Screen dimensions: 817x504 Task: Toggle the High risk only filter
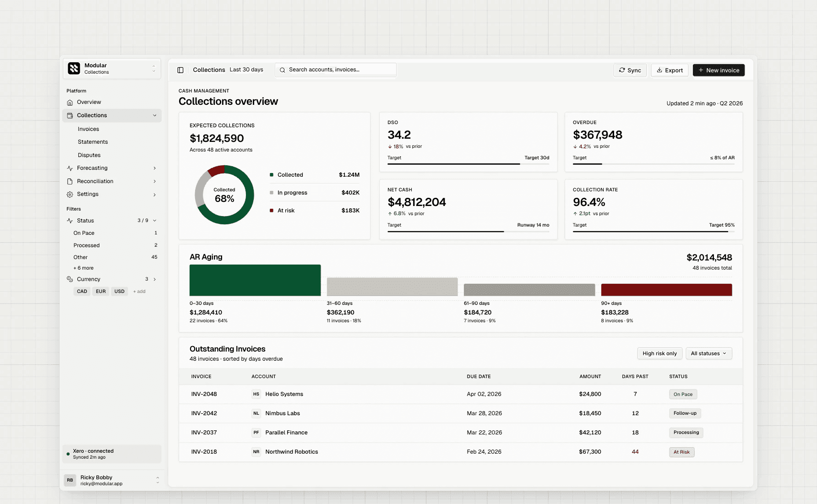click(659, 353)
